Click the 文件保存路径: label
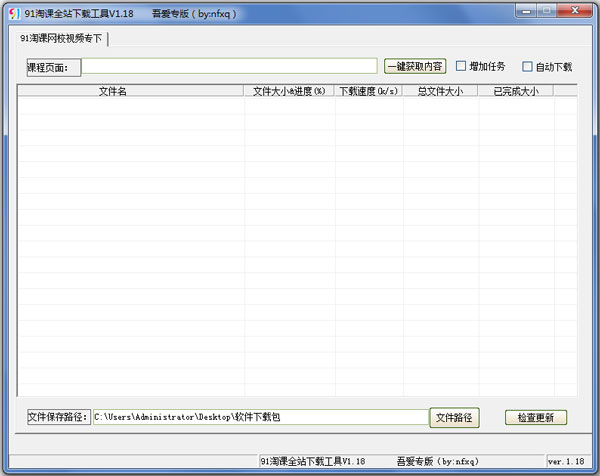 pos(59,417)
